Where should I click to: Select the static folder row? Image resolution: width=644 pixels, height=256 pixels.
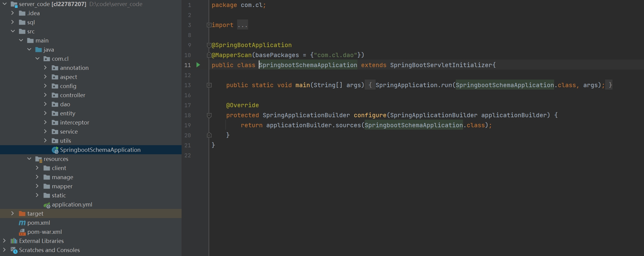point(91,195)
